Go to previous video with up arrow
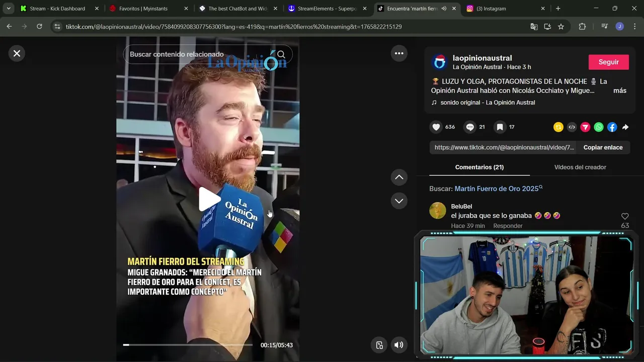The image size is (644, 362). [399, 177]
